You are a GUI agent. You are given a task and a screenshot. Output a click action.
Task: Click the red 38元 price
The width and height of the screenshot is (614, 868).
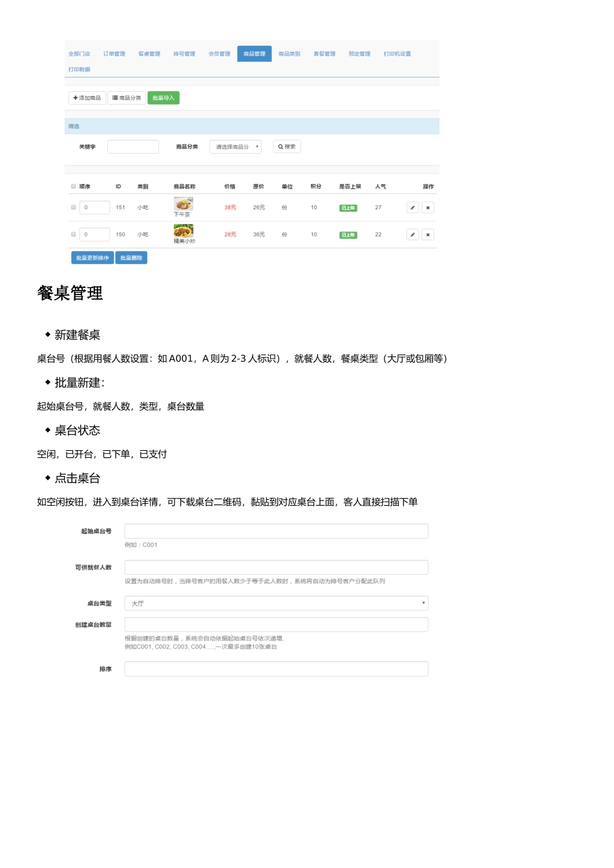point(230,207)
